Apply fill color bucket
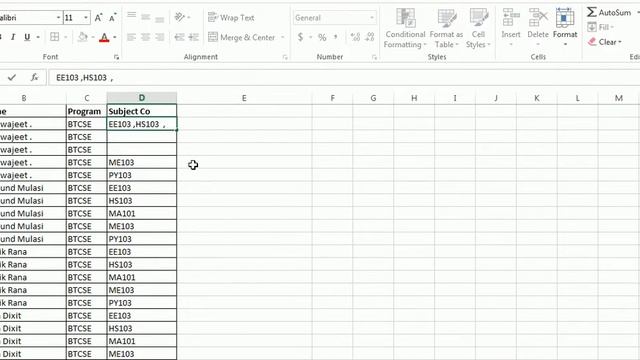Screen dimensions: 640x360 point(83,37)
